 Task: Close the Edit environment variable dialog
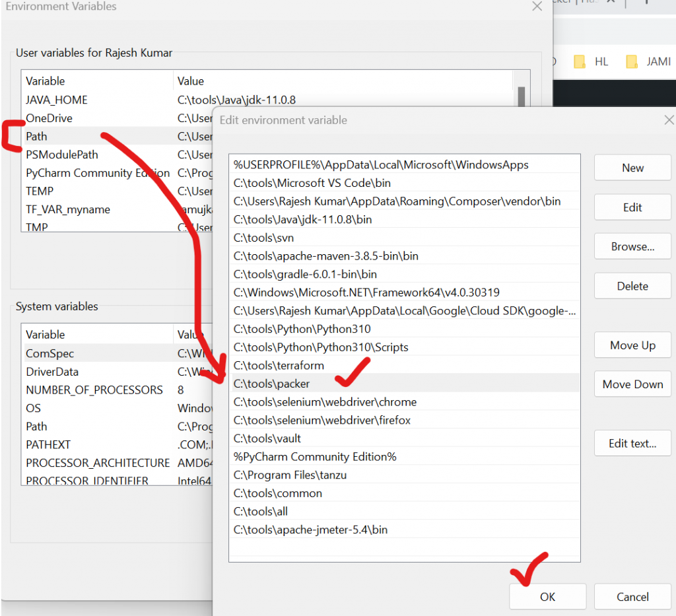pos(668,120)
